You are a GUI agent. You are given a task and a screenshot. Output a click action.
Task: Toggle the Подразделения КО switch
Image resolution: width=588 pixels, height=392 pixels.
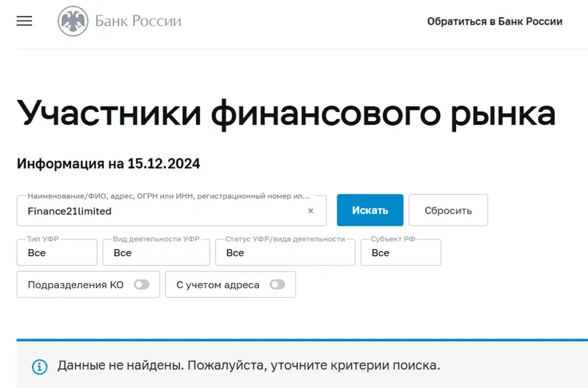pyautogui.click(x=142, y=285)
